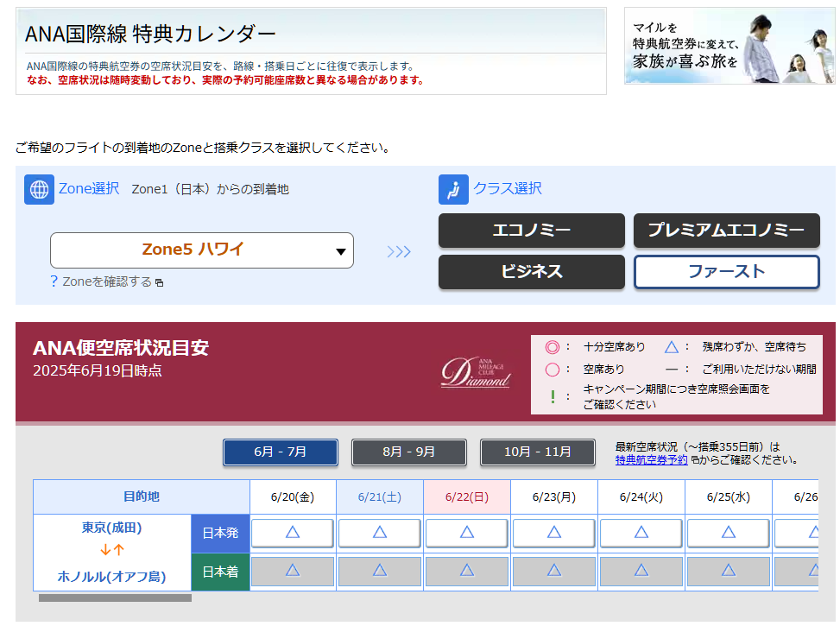Viewport: 840px width, 626px height.
Task: Click the globe Zone選択 icon
Action: pos(39,189)
